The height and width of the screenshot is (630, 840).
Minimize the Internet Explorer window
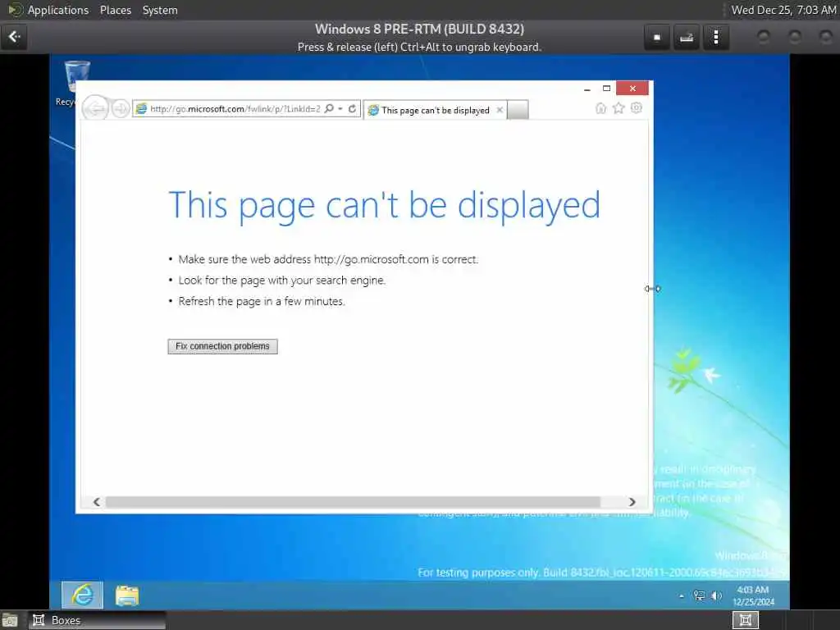coord(587,89)
